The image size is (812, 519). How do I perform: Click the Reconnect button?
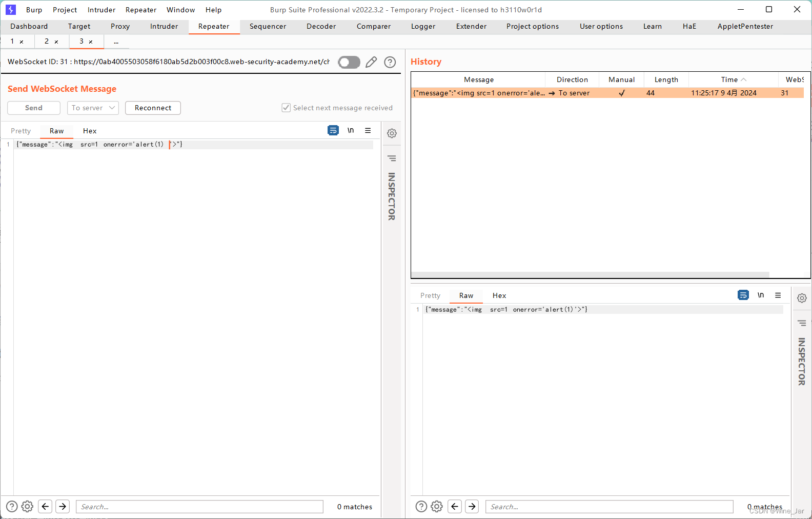pyautogui.click(x=153, y=108)
